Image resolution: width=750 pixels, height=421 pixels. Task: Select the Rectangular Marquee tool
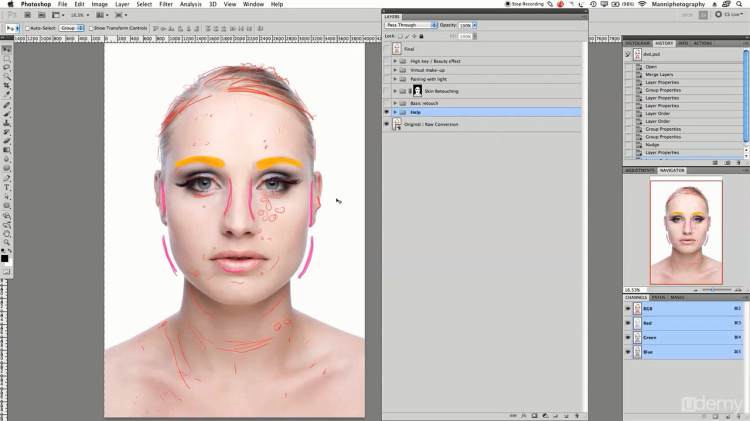(x=7, y=58)
